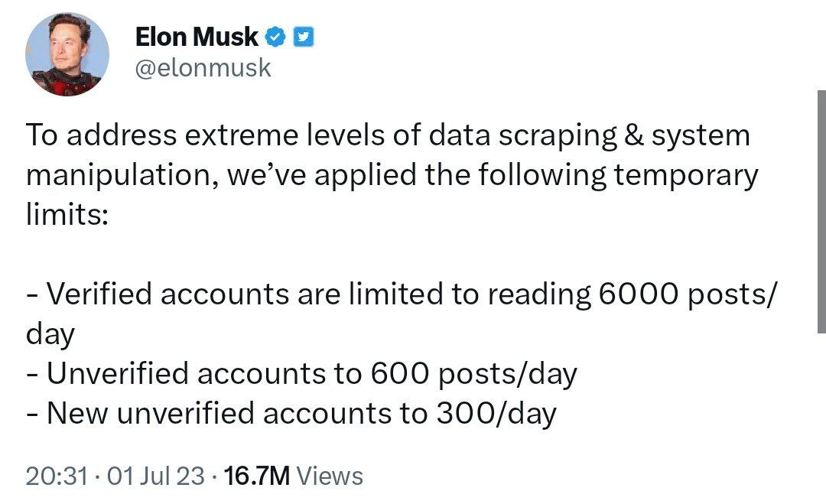Click the 01 Jul 23 date

(x=156, y=476)
